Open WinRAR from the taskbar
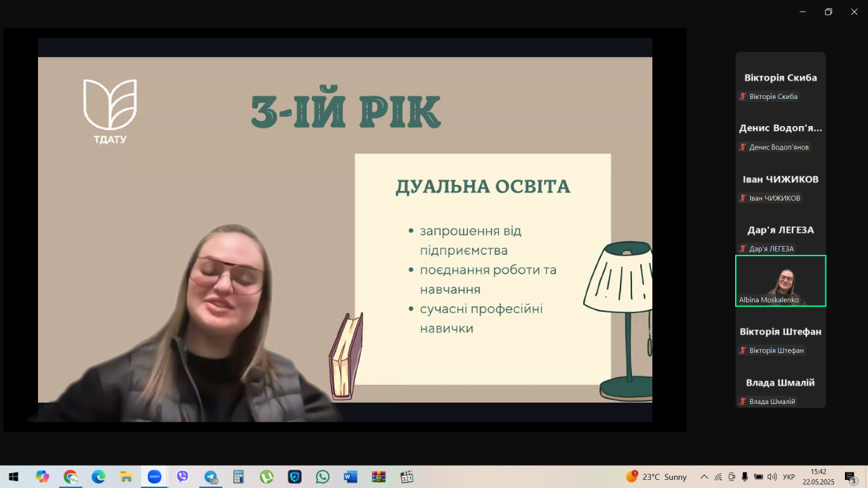This screenshot has width=868, height=488. pyautogui.click(x=378, y=476)
